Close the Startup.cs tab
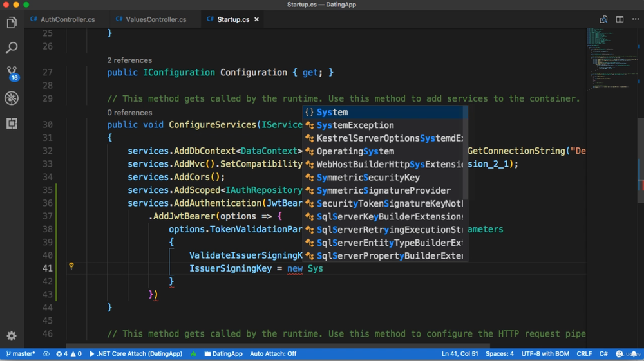The width and height of the screenshot is (644, 361). point(256,19)
